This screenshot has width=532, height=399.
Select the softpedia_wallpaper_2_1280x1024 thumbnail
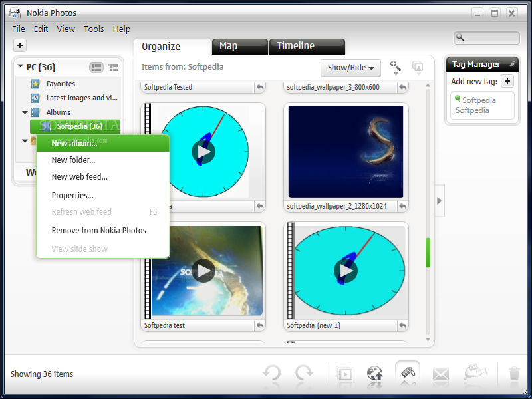coord(346,152)
